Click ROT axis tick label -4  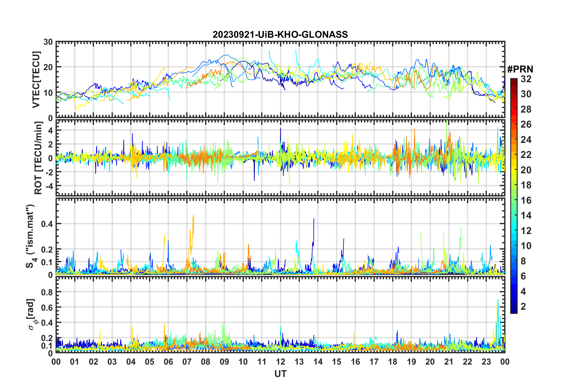coord(49,186)
